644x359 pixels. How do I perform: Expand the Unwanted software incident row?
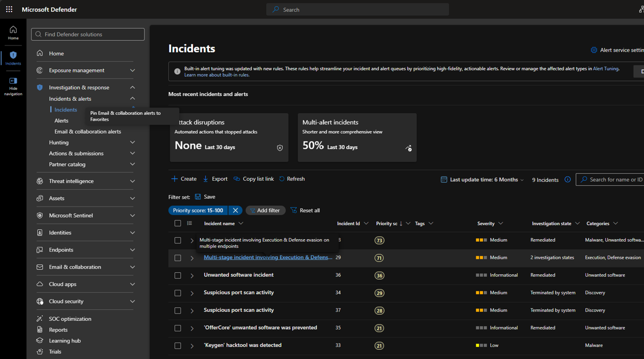click(192, 276)
